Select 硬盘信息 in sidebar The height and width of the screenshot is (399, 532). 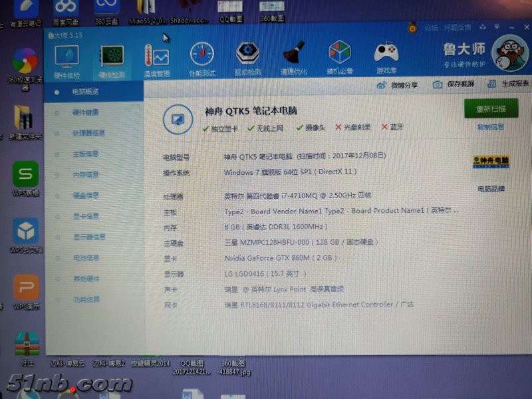click(x=86, y=196)
